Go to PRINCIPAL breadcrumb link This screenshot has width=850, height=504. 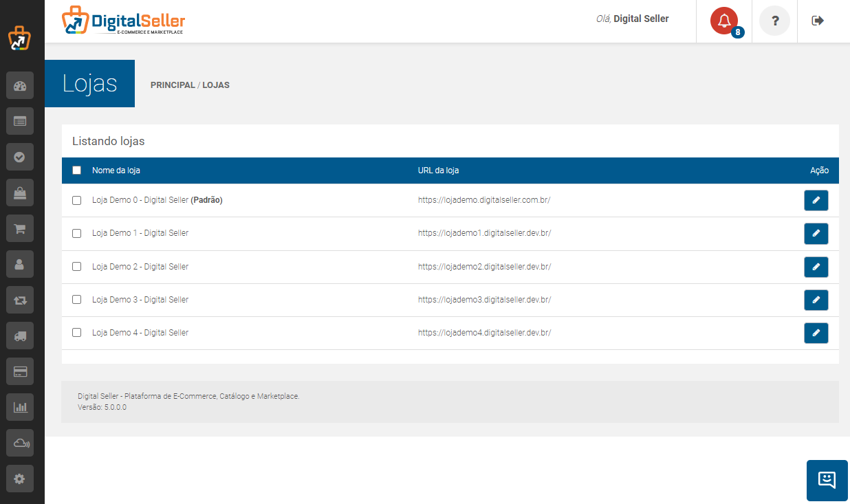click(173, 85)
